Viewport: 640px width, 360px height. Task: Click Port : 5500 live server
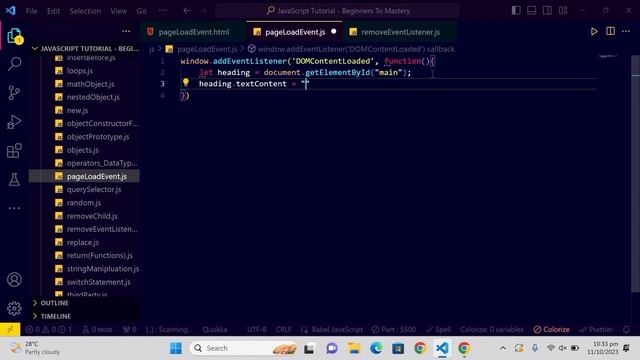393,329
